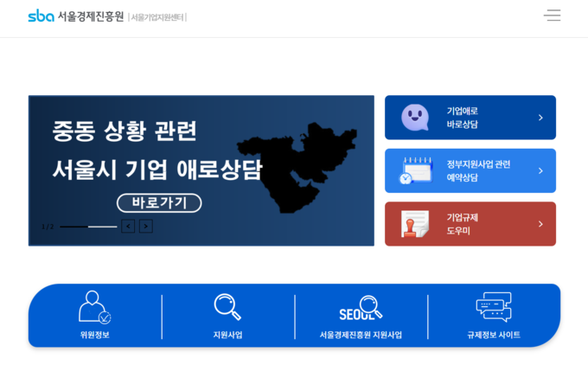This screenshot has height=384, width=588.
Task: Click the 서울기업지원센터 header link
Action: (x=157, y=17)
